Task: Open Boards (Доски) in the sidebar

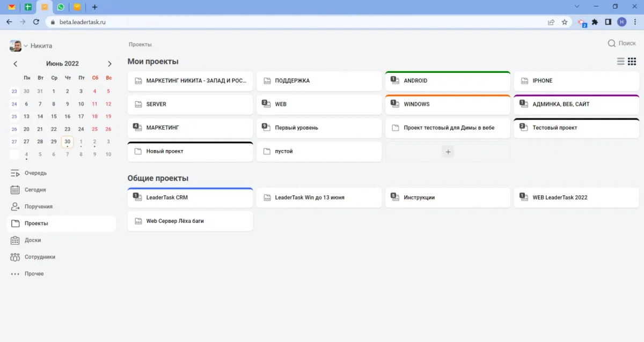Action: coord(32,240)
